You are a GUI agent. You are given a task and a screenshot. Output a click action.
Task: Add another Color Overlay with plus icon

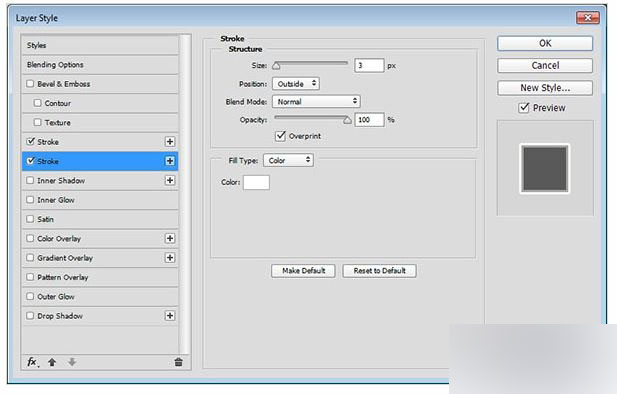[170, 238]
